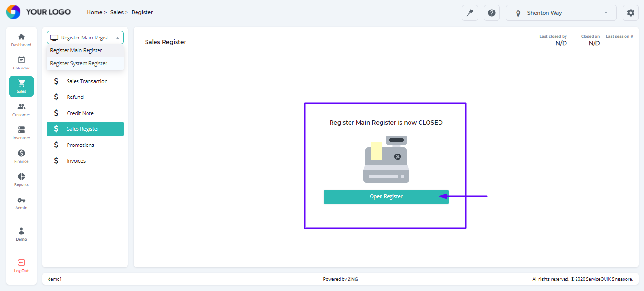The width and height of the screenshot is (644, 291).
Task: Open the help question mark icon
Action: [492, 13]
